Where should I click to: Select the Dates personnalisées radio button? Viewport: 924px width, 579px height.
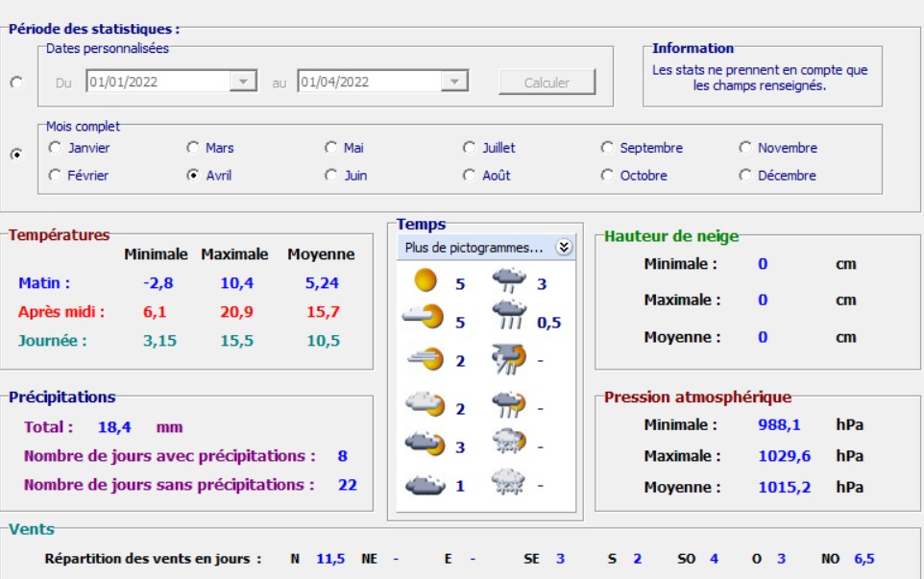[16, 83]
